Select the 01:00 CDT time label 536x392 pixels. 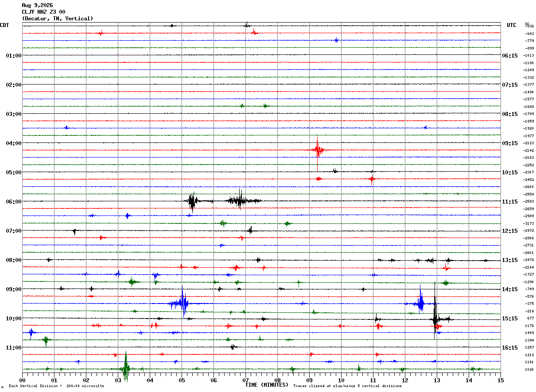13,56
